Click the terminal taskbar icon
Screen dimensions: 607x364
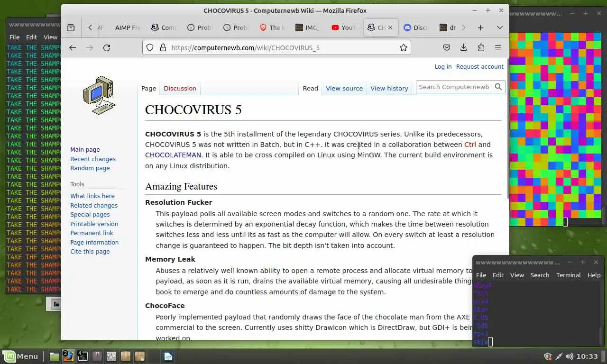pos(83,356)
